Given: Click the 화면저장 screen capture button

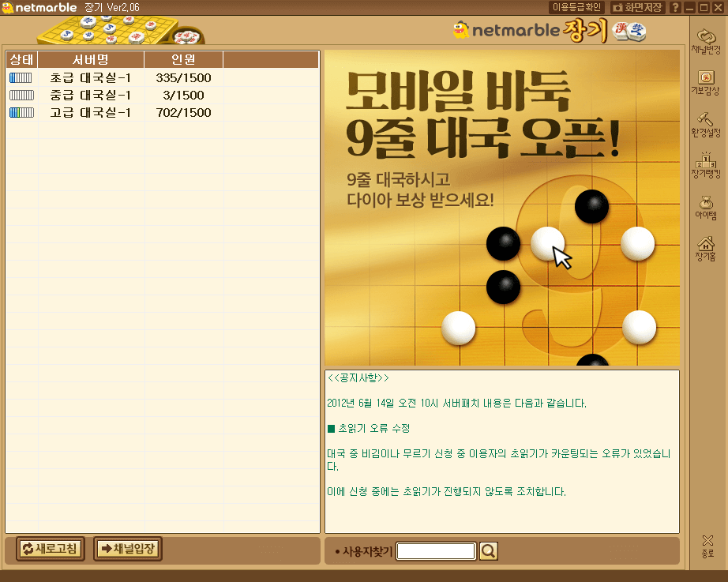Looking at the screenshot, I should 638,7.
